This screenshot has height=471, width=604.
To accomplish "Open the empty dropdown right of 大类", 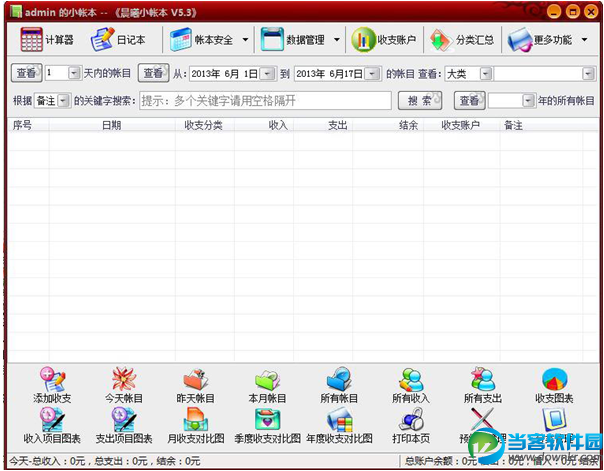I will (588, 73).
